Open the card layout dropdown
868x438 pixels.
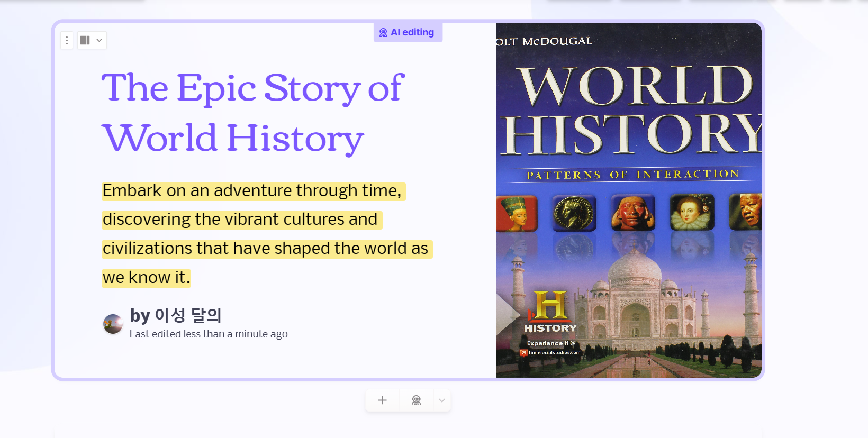(x=92, y=40)
